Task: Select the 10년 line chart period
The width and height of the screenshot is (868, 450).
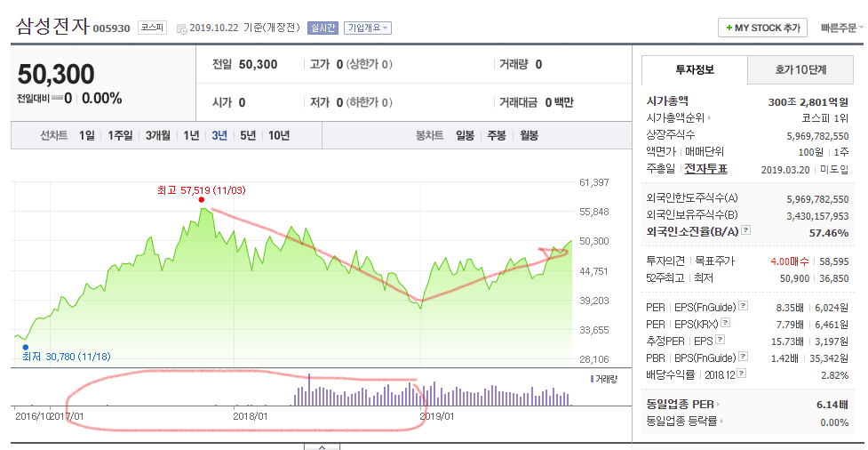Action: click(279, 136)
